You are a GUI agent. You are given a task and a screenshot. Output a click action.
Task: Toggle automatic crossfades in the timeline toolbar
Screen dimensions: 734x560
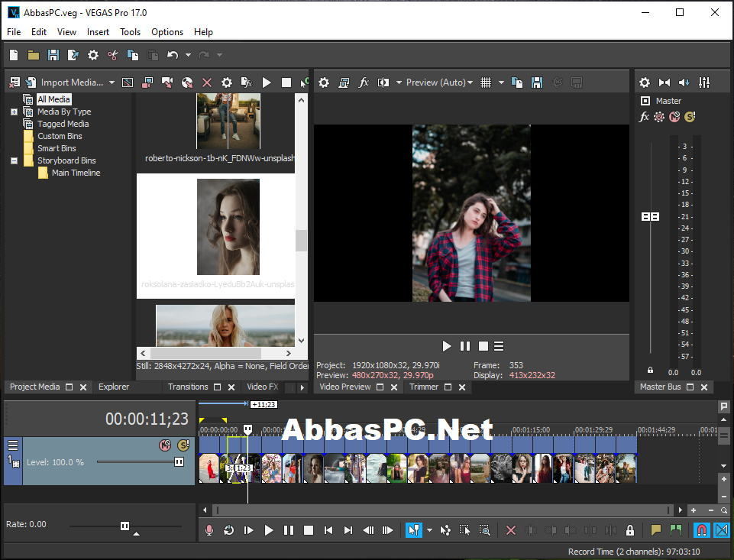click(x=723, y=530)
